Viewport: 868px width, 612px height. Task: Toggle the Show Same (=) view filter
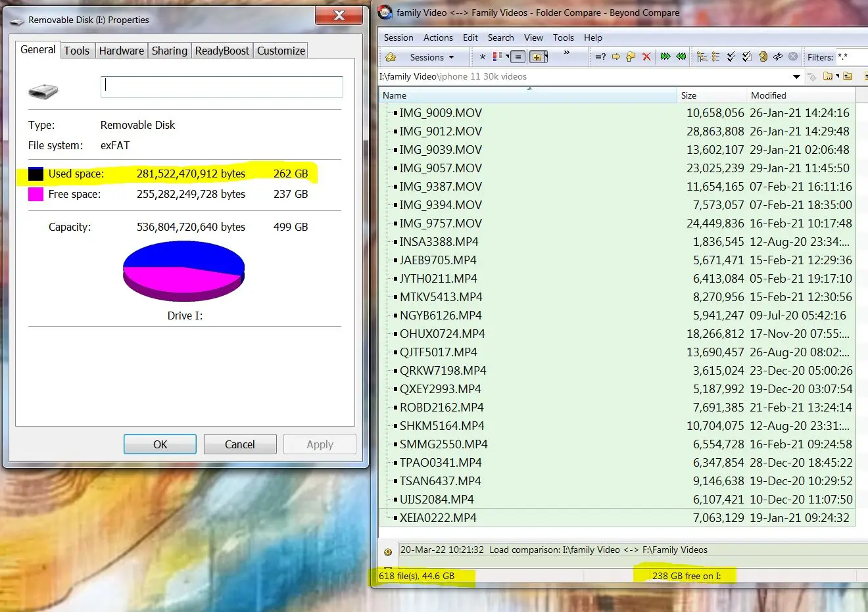518,57
